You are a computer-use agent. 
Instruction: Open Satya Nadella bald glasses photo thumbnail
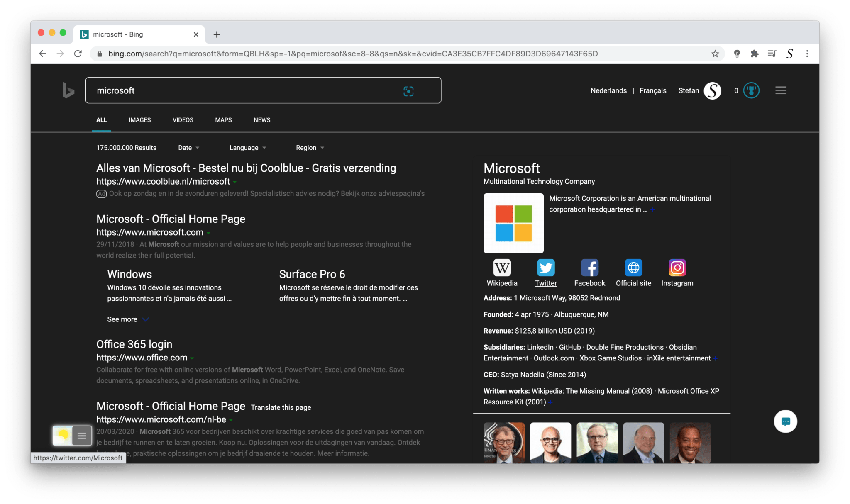[550, 443]
